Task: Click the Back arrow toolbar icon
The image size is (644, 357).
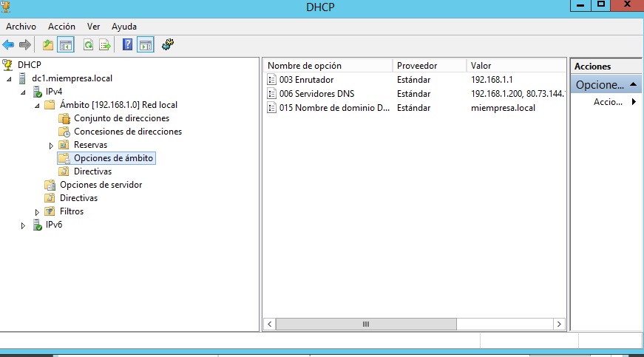Action: tap(9, 45)
